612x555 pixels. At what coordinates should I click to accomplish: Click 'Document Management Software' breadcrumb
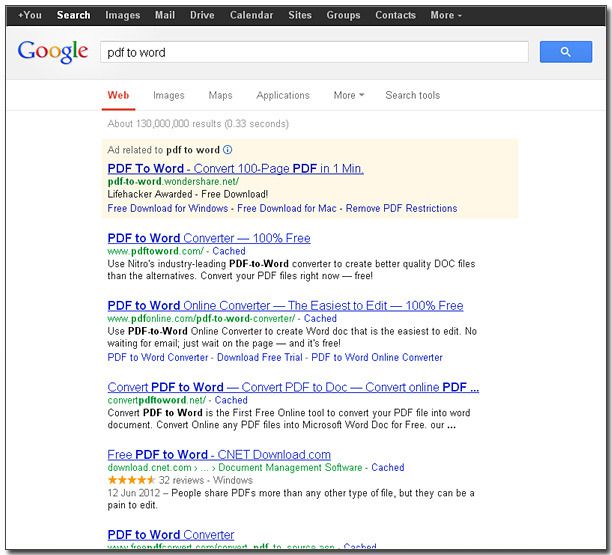point(290,467)
